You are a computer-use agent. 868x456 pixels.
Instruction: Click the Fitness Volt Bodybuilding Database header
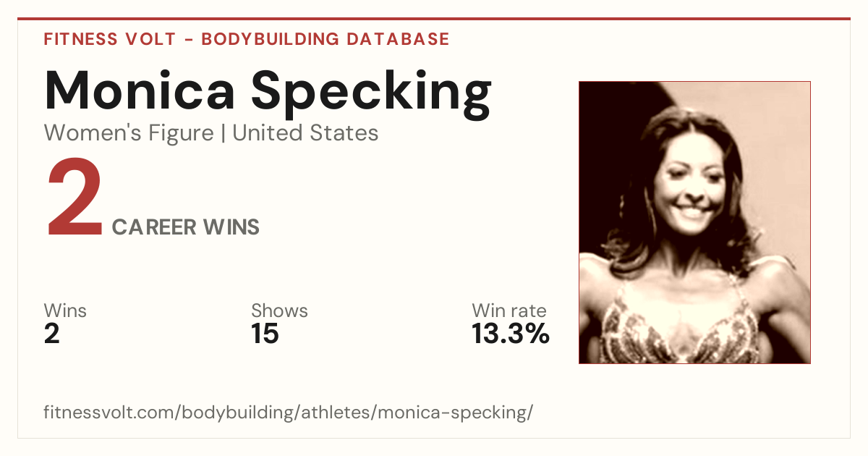tap(247, 39)
